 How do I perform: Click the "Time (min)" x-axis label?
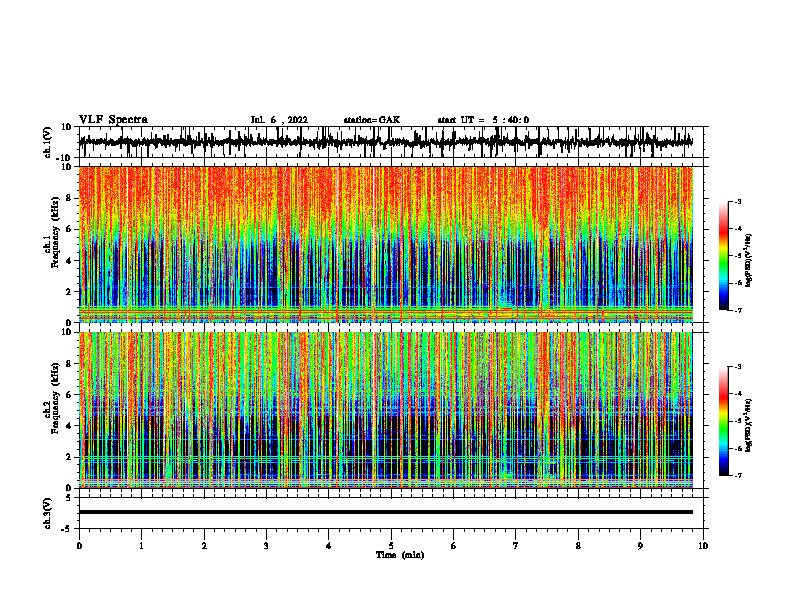point(400,555)
